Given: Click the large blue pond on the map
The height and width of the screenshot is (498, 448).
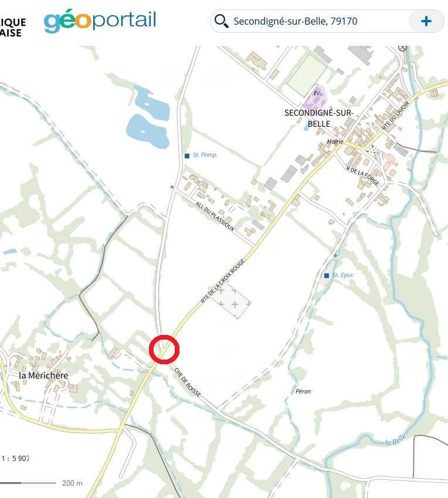Looking at the screenshot, I should 148,131.
